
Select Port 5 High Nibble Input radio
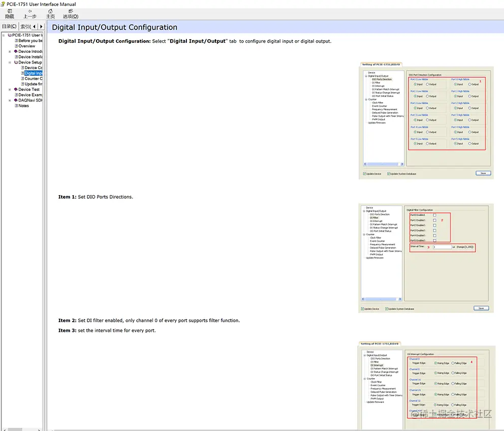455,143
